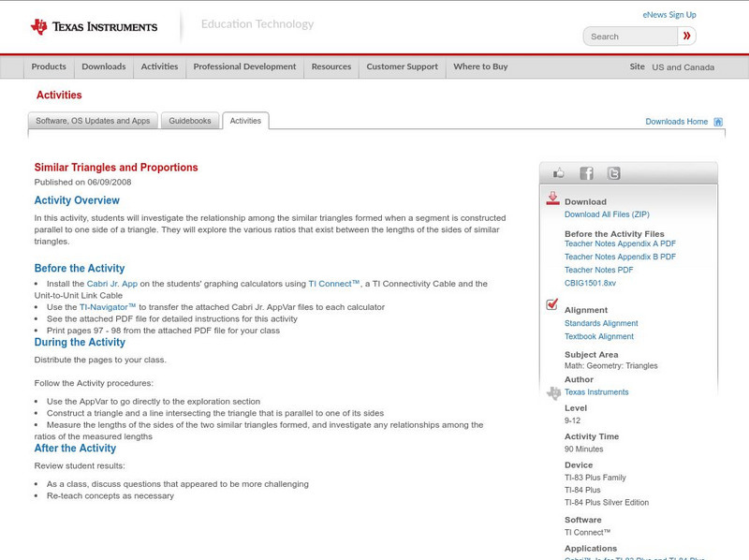The height and width of the screenshot is (560, 749).
Task: Open the Activities navigation menu
Action: click(159, 66)
